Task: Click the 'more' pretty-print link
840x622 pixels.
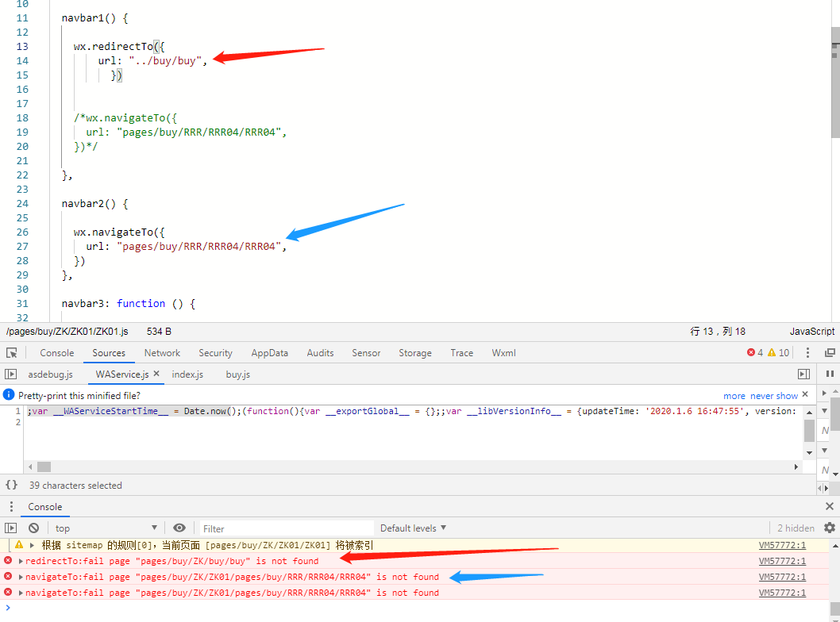Action: click(x=734, y=396)
